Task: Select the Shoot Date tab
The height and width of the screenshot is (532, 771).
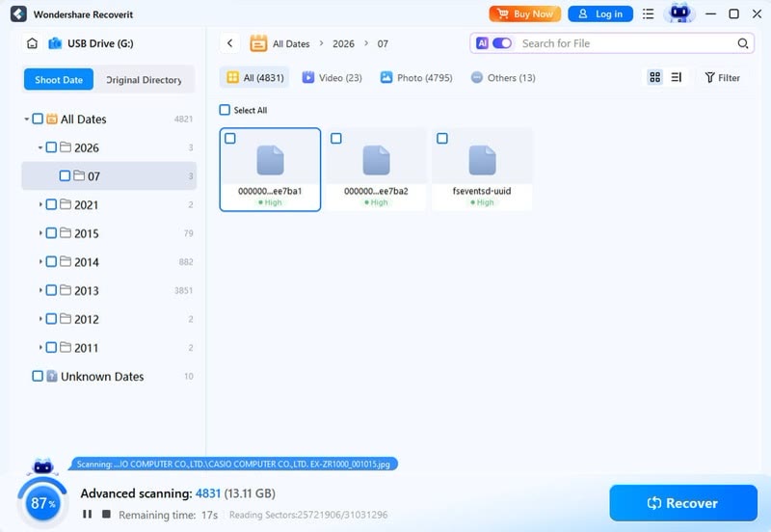Action: point(59,79)
